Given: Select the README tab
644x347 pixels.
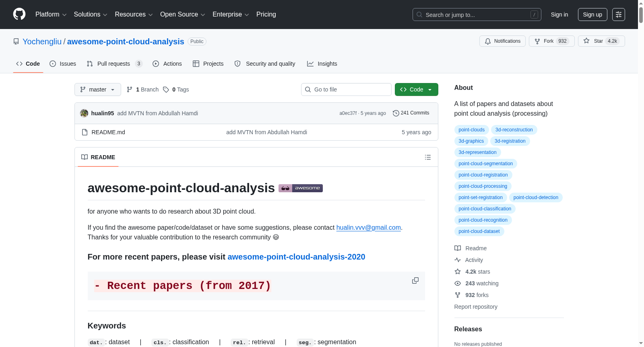Looking at the screenshot, I should point(98,157).
